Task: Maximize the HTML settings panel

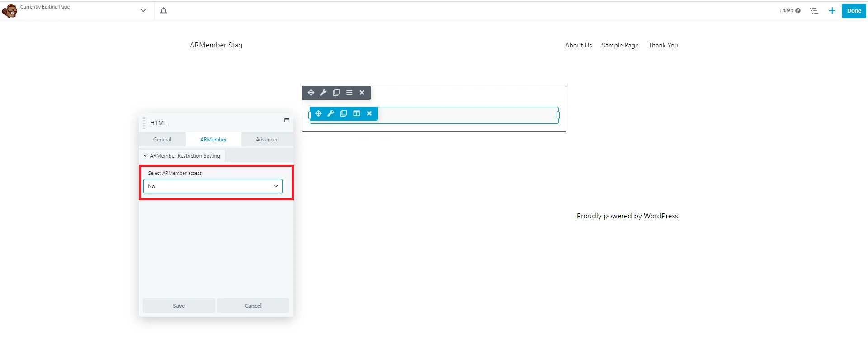Action: pos(287,120)
